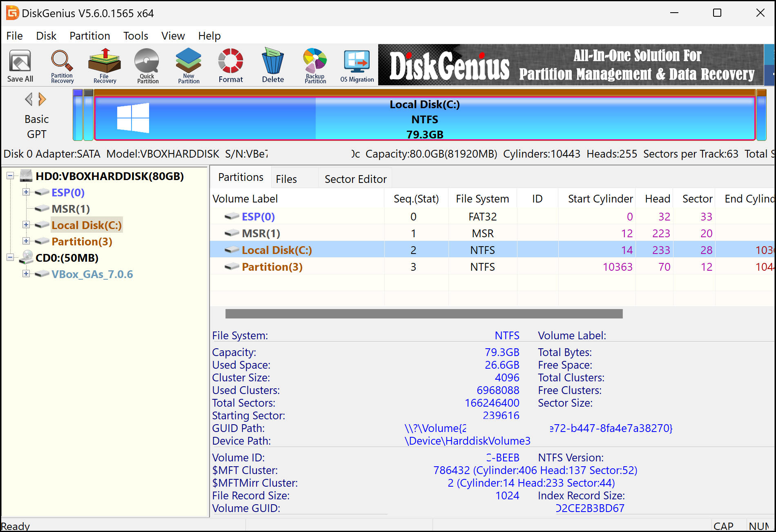The image size is (776, 532).
Task: Collapse the HD0:VBOXHARDDISK tree node
Action: pos(10,176)
